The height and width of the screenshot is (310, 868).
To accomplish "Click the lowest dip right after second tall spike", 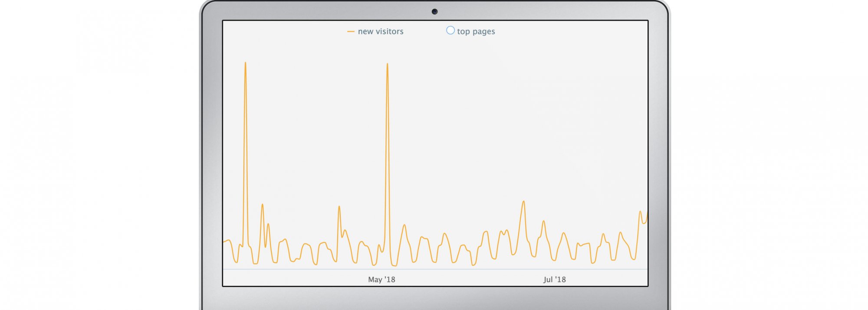I will [x=394, y=265].
